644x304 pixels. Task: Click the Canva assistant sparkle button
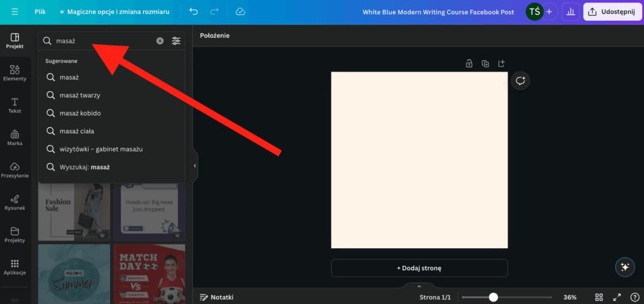(x=625, y=267)
